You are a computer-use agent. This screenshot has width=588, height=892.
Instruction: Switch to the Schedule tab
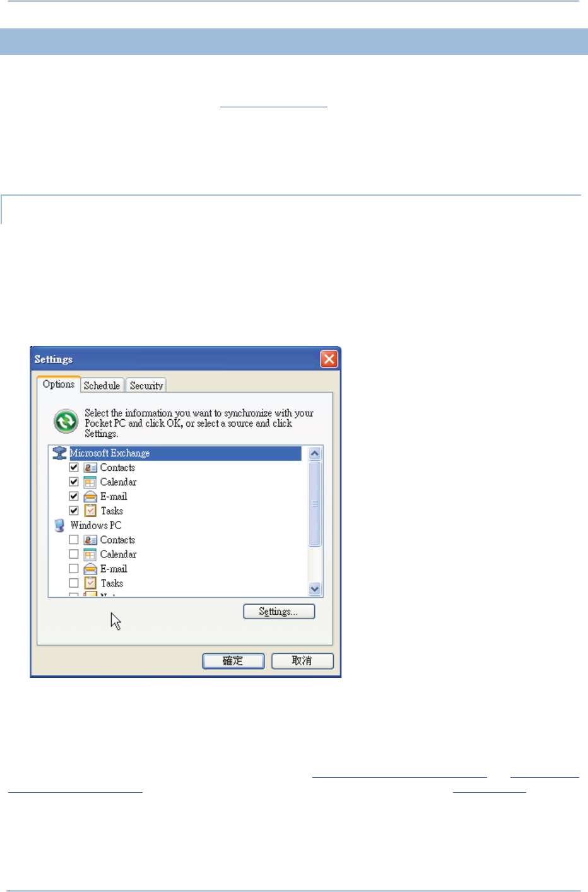click(x=102, y=386)
